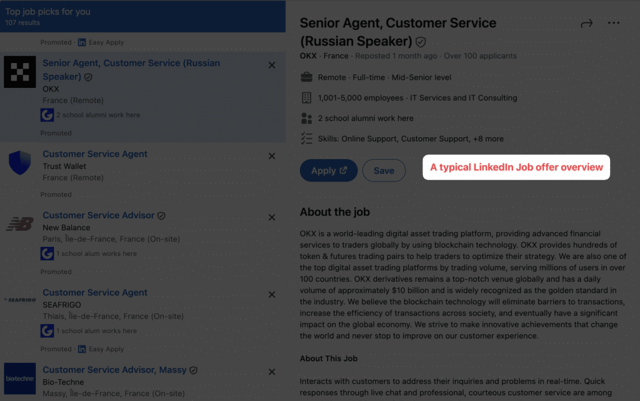Click the 'About the job' heading
640x401 pixels.
(x=335, y=212)
